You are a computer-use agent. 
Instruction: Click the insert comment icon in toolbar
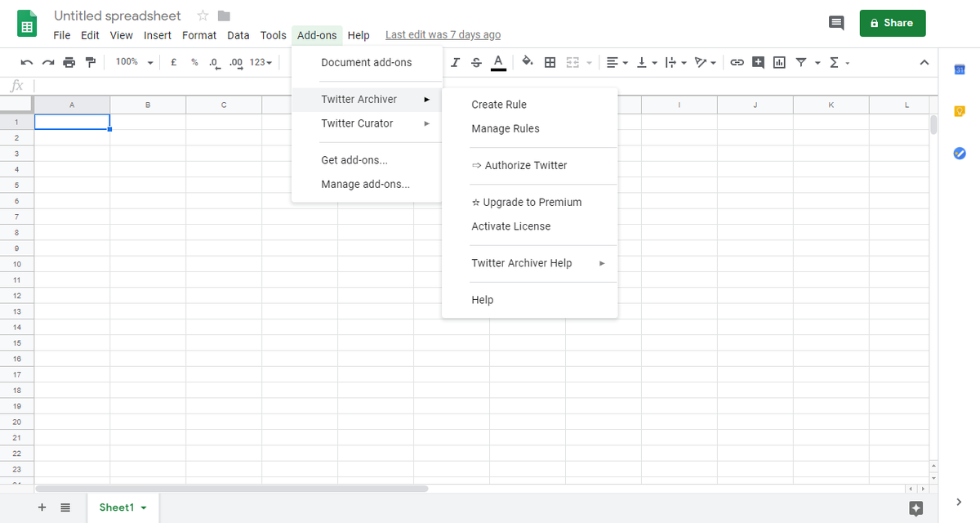(758, 62)
